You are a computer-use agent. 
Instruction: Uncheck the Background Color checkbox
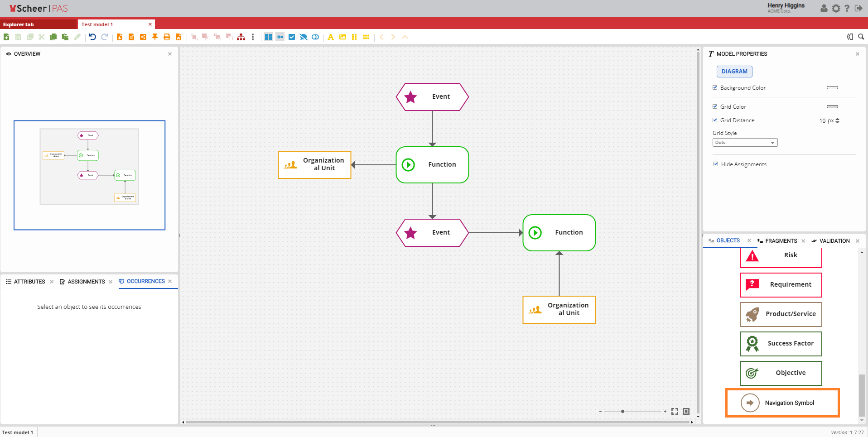(x=715, y=87)
